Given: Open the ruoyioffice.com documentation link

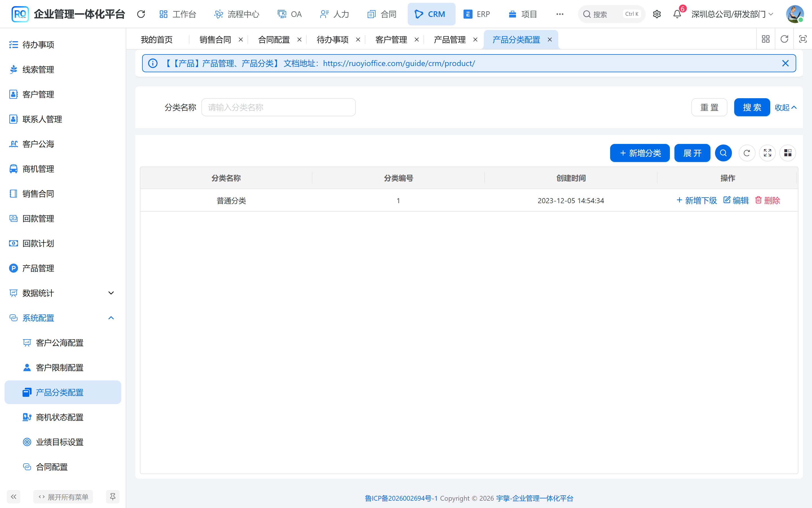Looking at the screenshot, I should [399, 63].
